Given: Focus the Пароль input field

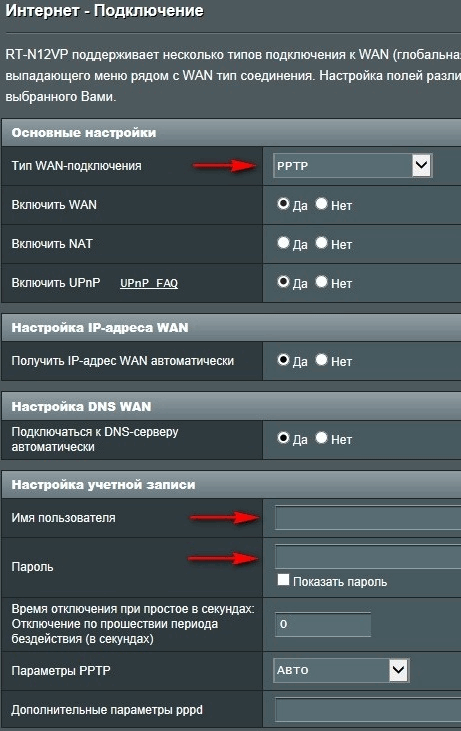Looking at the screenshot, I should click(x=368, y=556).
